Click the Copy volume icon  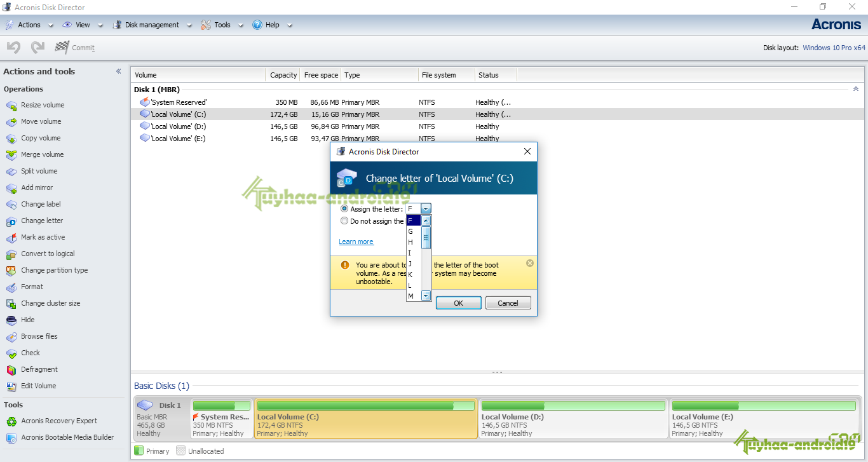(11, 139)
